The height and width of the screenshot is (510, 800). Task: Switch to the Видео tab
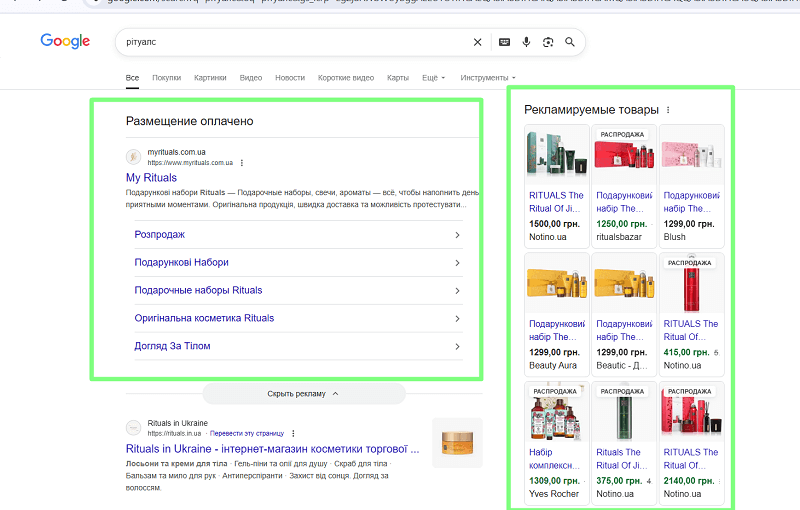click(x=251, y=78)
